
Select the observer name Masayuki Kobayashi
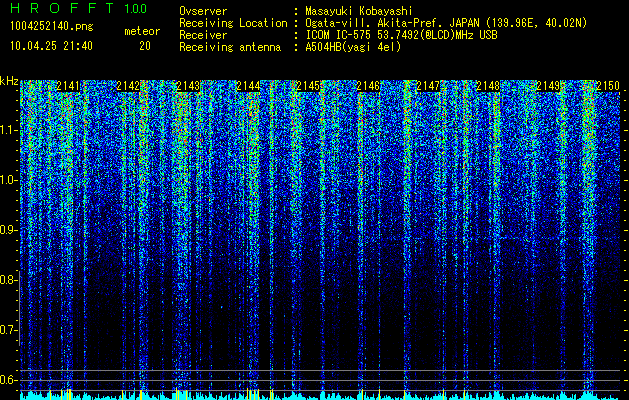(359, 11)
